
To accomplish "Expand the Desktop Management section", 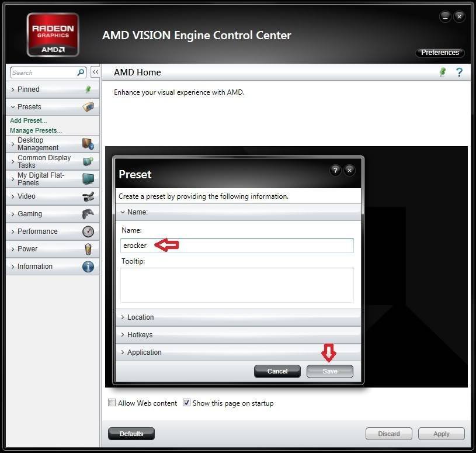I will click(53, 144).
